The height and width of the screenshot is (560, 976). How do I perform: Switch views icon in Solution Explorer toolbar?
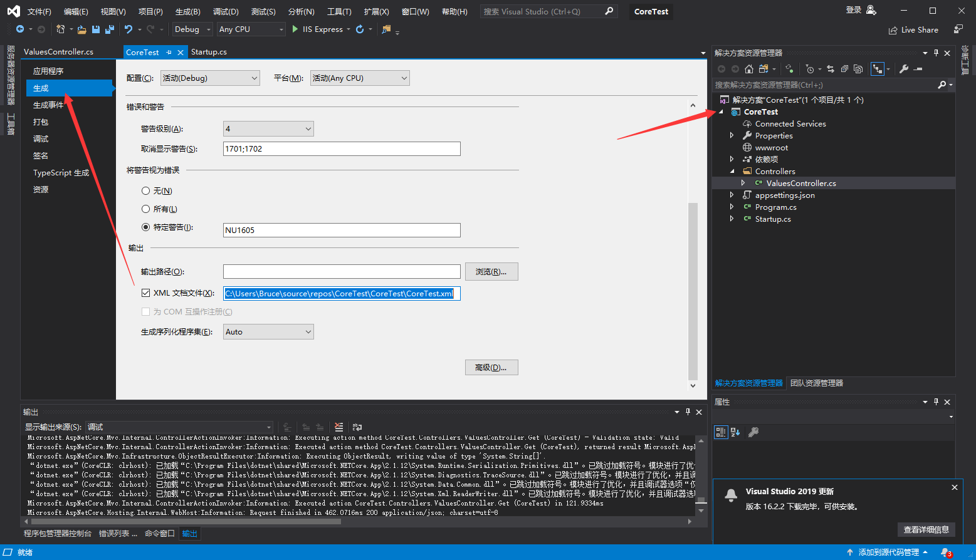click(763, 69)
